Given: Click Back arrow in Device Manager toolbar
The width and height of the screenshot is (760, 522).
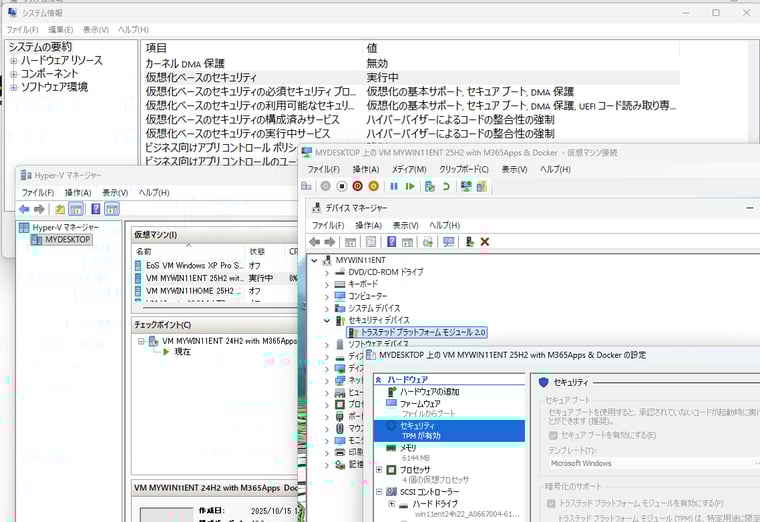Looking at the screenshot, I should pyautogui.click(x=315, y=241).
